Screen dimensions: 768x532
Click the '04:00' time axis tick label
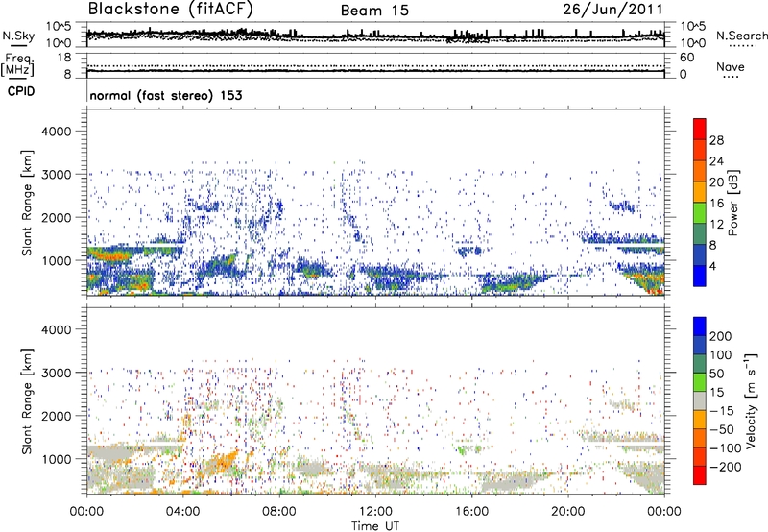[x=182, y=512]
